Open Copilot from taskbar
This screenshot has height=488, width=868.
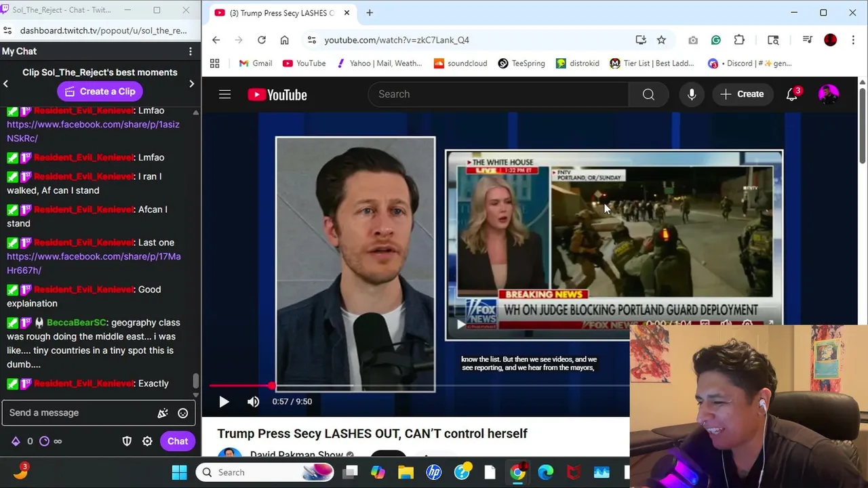tap(378, 472)
